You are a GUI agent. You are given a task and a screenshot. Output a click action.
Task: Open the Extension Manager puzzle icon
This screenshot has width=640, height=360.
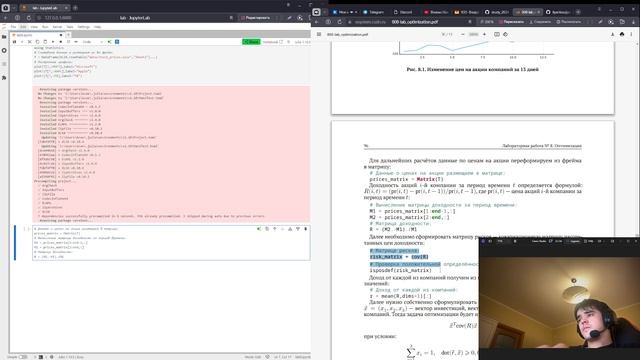4,78
